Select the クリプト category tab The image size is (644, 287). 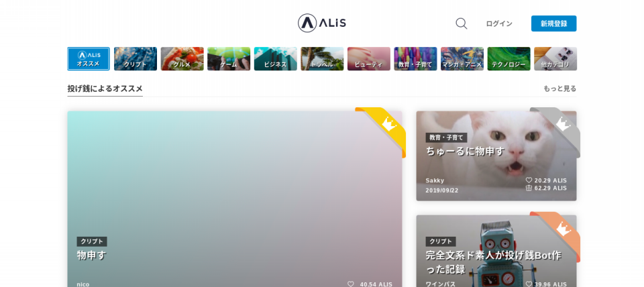tap(135, 59)
